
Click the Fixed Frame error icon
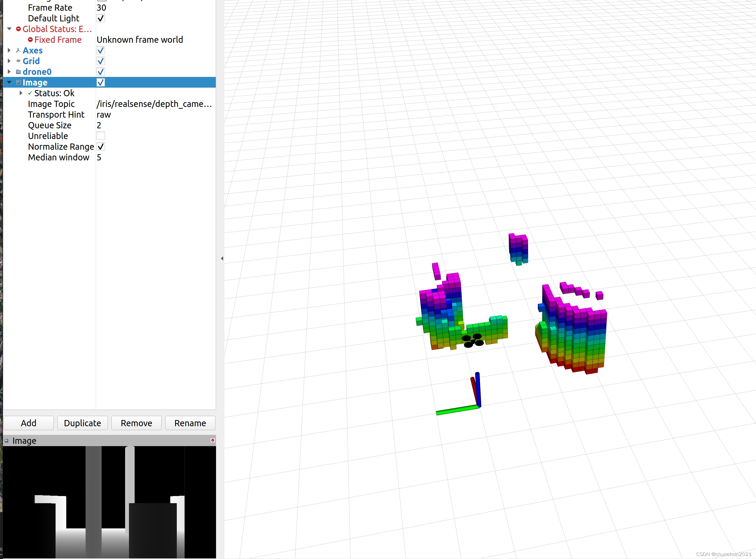click(30, 40)
